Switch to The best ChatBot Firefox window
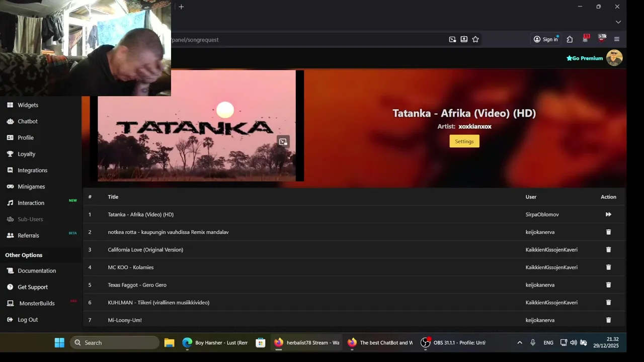Image resolution: width=644 pixels, height=362 pixels. (x=380, y=342)
